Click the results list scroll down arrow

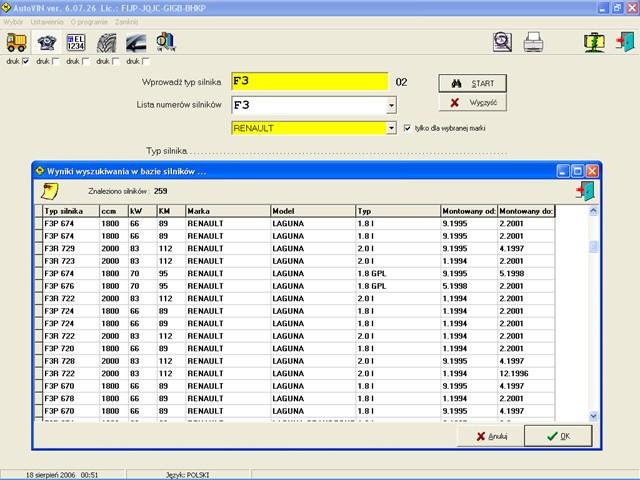click(x=593, y=416)
